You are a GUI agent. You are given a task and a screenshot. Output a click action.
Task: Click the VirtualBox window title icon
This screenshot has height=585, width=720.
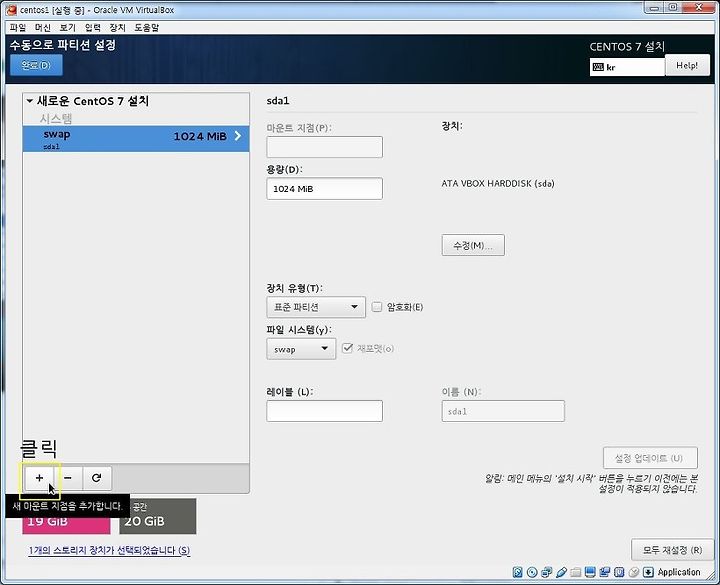point(11,10)
